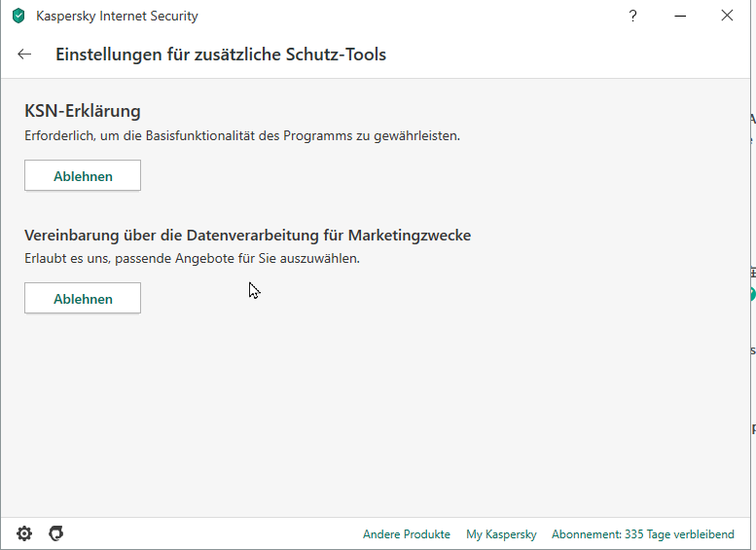Click the question mark help icon
The height and width of the screenshot is (550, 756).
coord(632,16)
